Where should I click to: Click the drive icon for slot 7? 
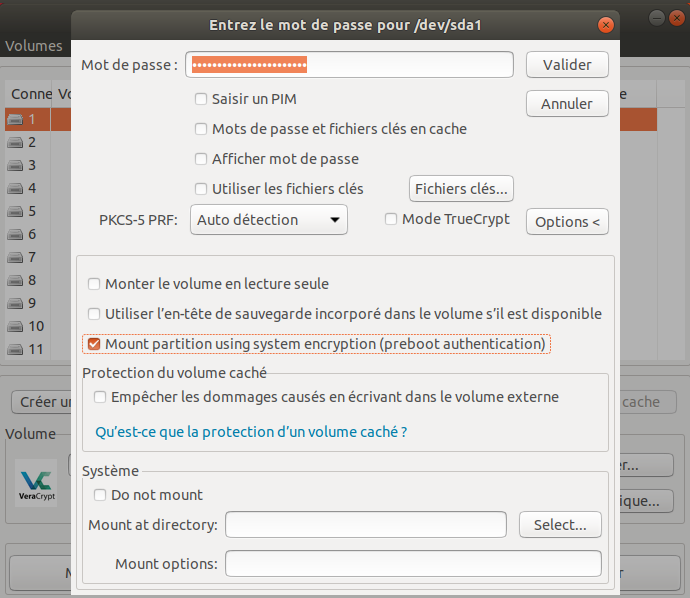coord(16,257)
